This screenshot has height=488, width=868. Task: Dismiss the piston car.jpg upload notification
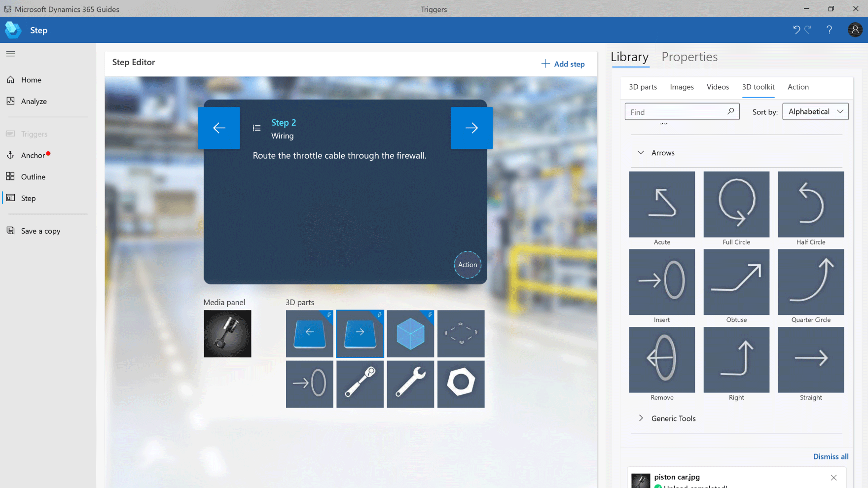(x=833, y=478)
